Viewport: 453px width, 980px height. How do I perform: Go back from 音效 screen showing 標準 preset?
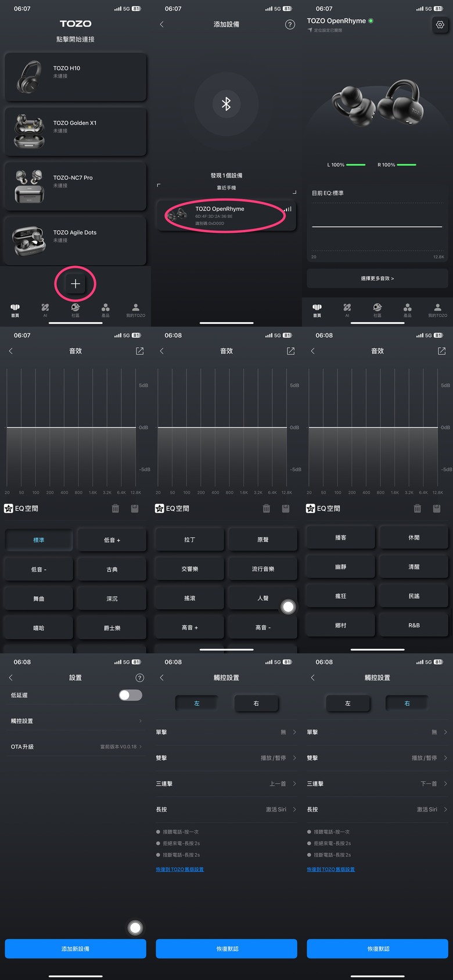tap(10, 351)
